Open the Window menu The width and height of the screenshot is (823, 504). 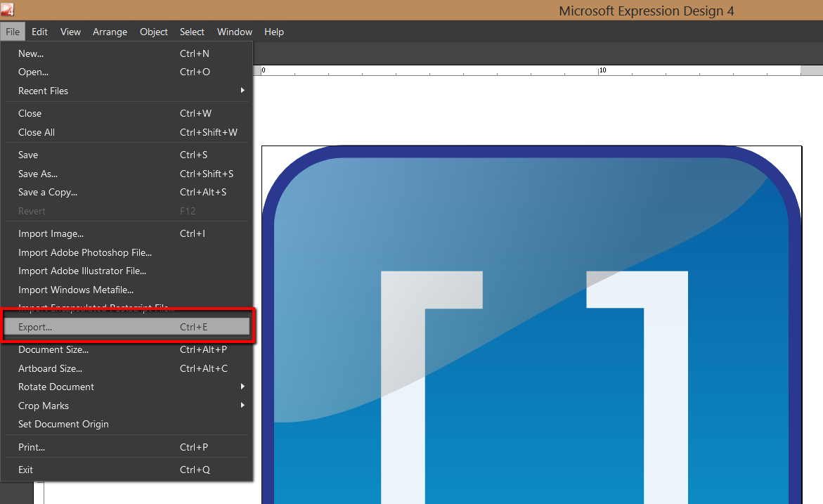[x=235, y=32]
